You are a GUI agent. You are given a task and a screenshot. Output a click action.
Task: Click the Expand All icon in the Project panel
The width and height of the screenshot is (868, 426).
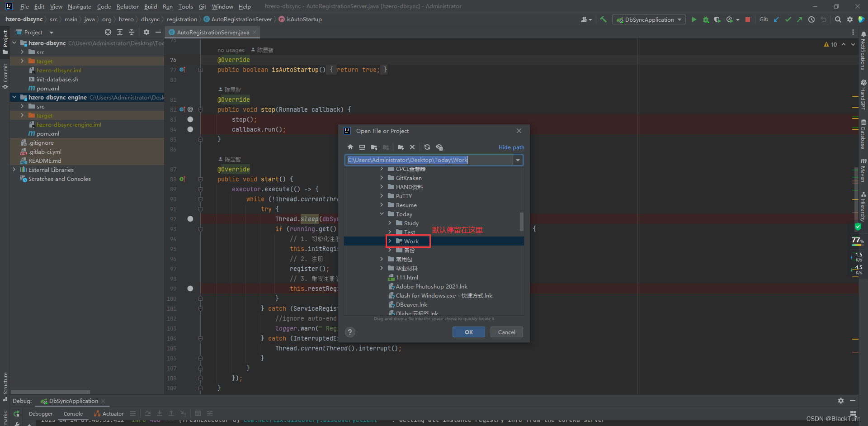[x=120, y=32]
